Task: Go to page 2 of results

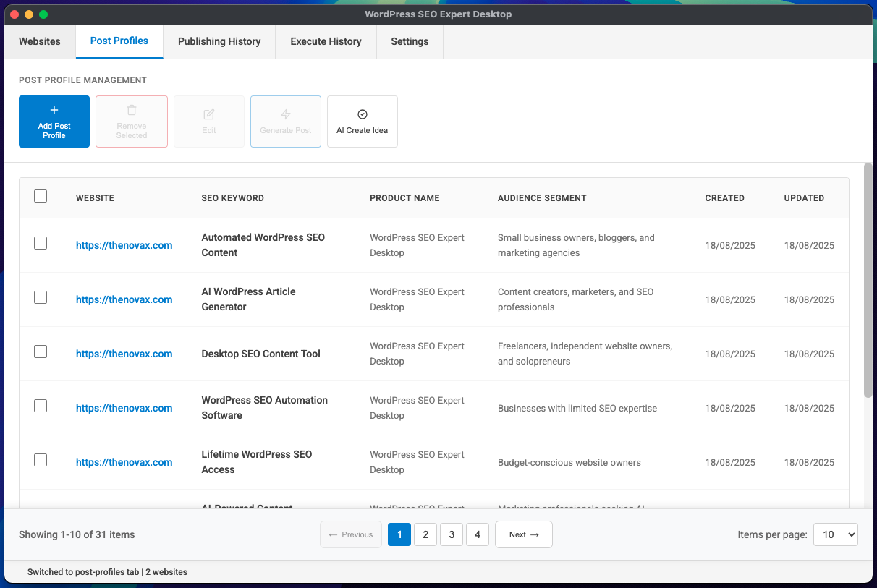Action: pyautogui.click(x=425, y=534)
